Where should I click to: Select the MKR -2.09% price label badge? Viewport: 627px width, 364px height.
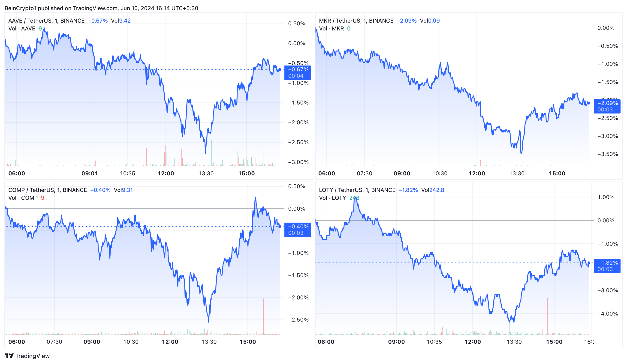(x=607, y=106)
